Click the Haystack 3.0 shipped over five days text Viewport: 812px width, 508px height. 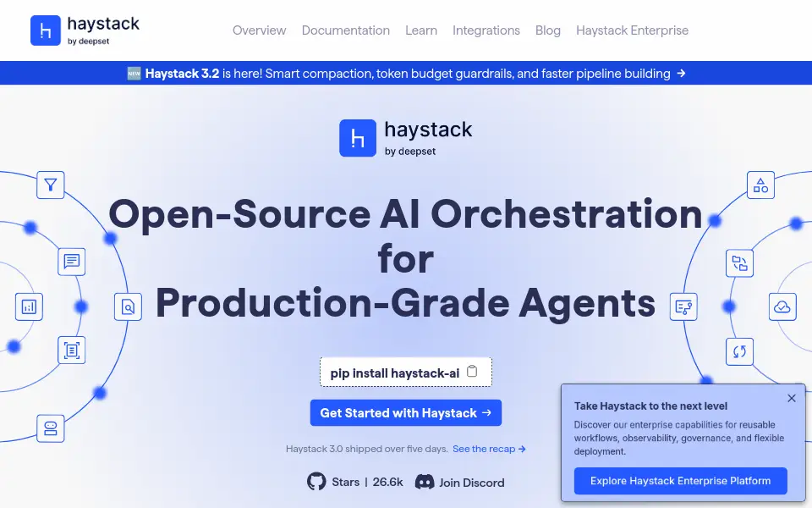coord(366,449)
